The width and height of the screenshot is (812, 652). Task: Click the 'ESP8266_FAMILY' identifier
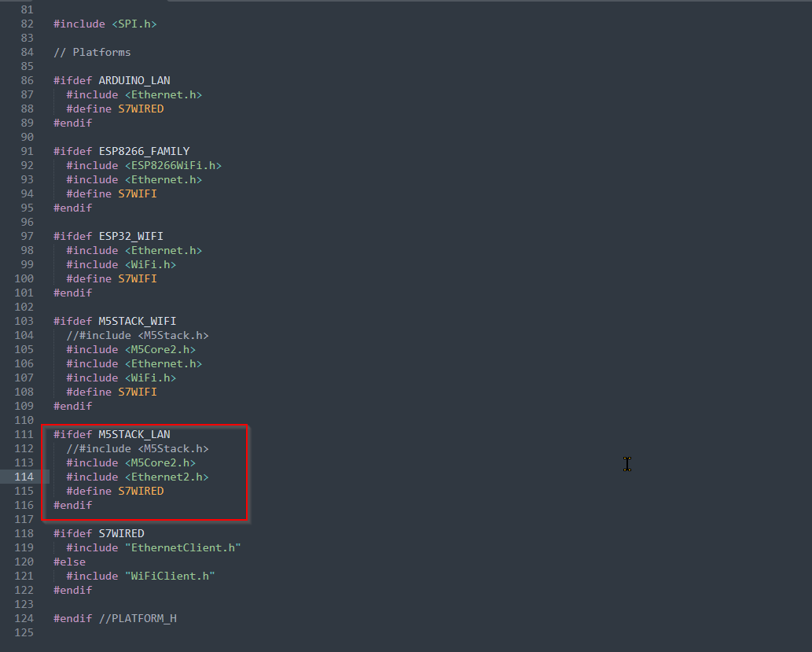pos(144,151)
